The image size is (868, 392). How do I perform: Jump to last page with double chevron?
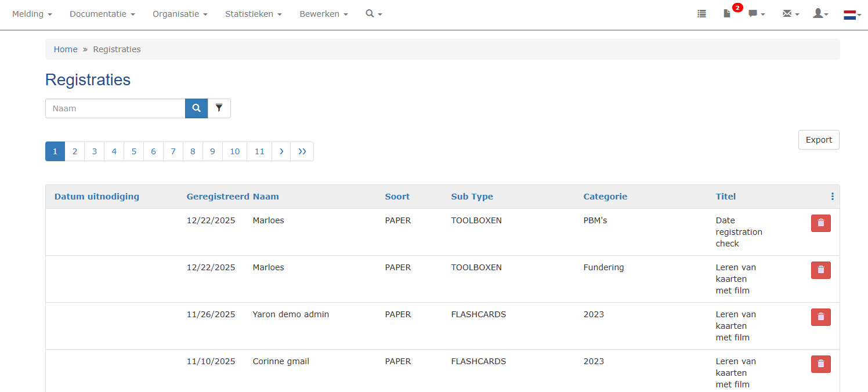[x=302, y=151]
